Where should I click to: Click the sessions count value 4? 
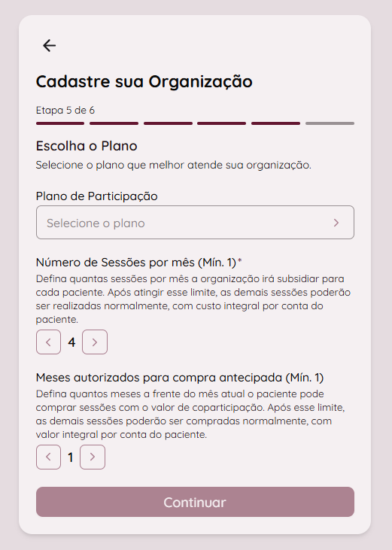[71, 342]
